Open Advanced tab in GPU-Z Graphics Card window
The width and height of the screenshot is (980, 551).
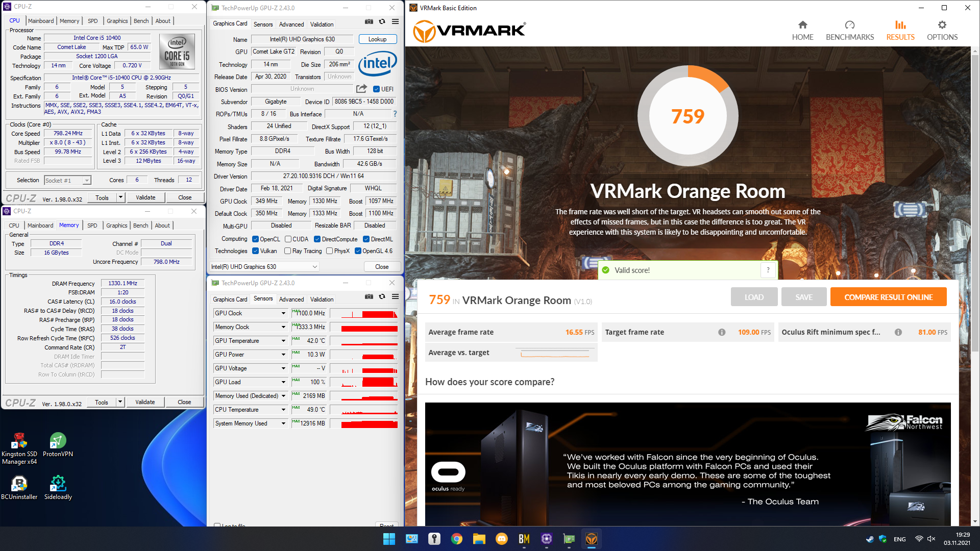tap(291, 24)
